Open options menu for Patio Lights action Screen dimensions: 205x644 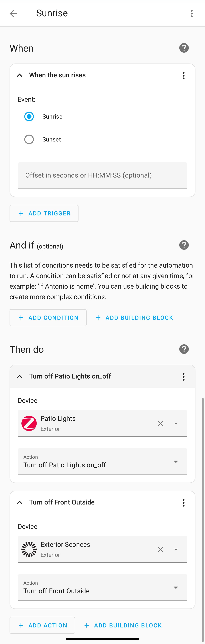[x=184, y=376]
